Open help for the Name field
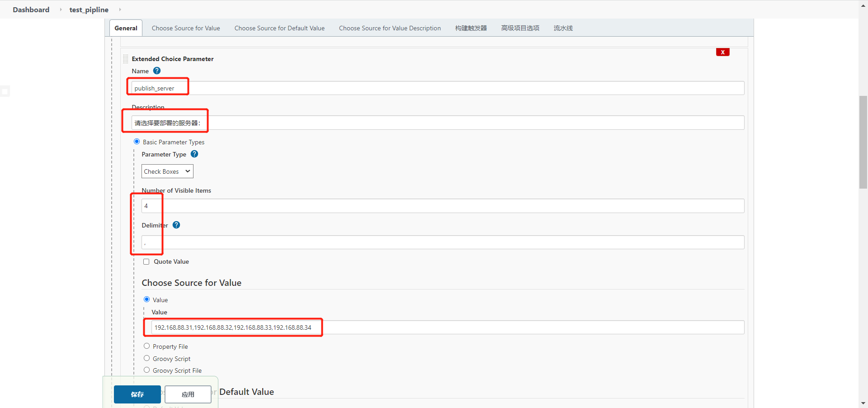The width and height of the screenshot is (868, 408). (157, 71)
